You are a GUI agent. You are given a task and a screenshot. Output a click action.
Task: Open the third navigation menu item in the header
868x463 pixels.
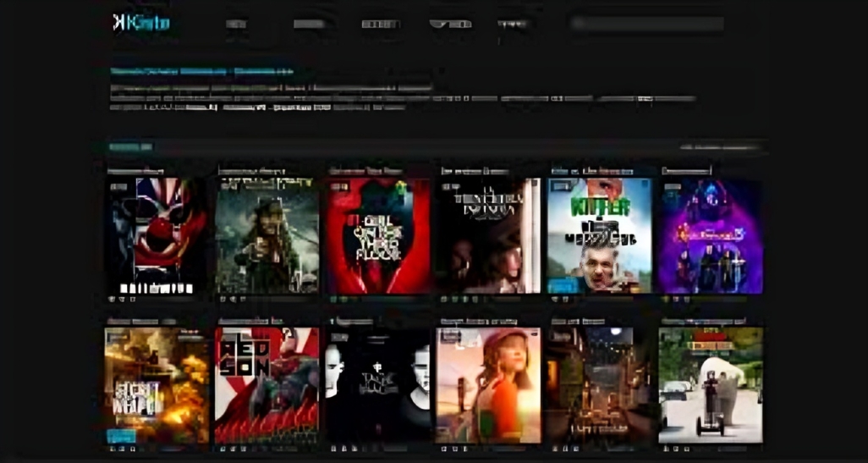tap(381, 24)
